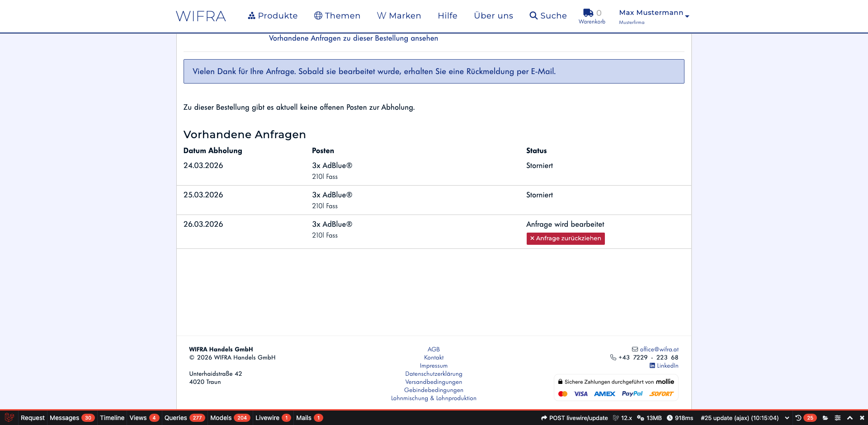
Task: Open the Livewire debugbar tab
Action: pos(272,418)
